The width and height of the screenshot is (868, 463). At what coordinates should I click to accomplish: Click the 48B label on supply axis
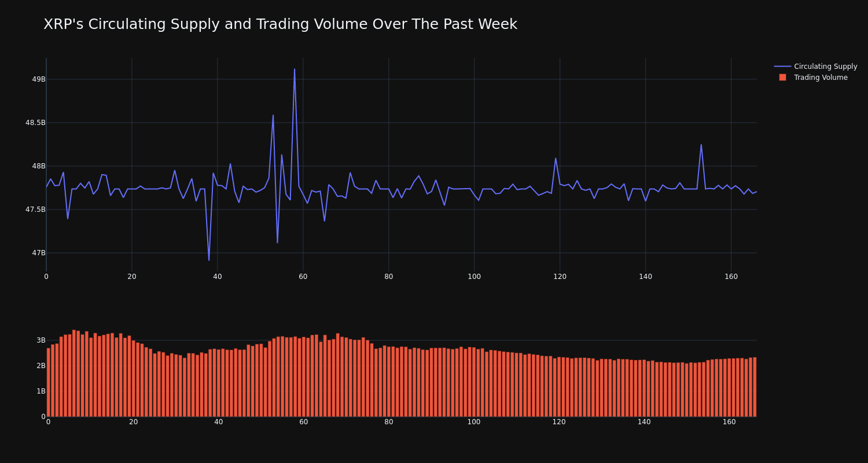coord(38,166)
